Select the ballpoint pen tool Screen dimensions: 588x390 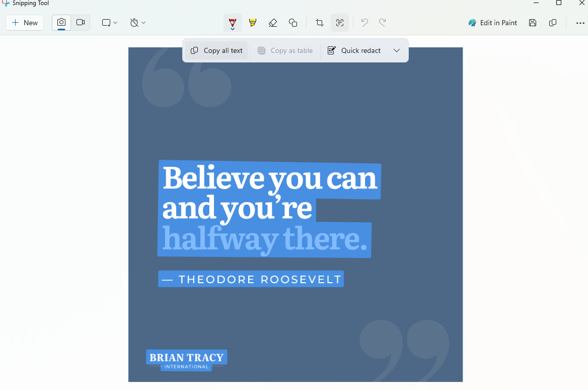pyautogui.click(x=232, y=23)
